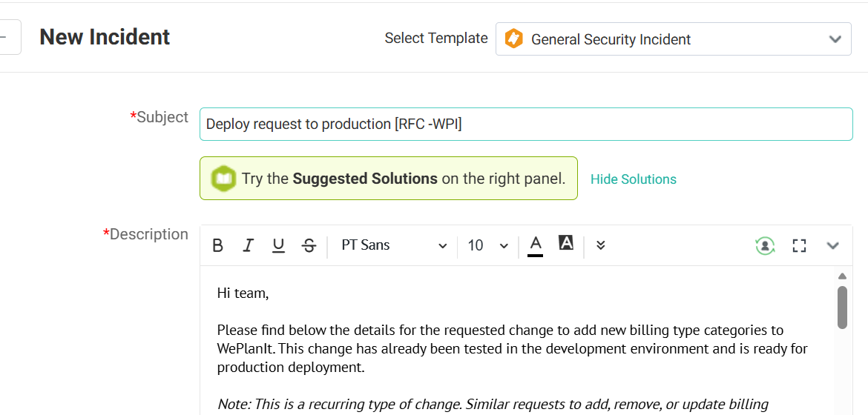Click the green user icon in editor toolbar

pyautogui.click(x=765, y=246)
